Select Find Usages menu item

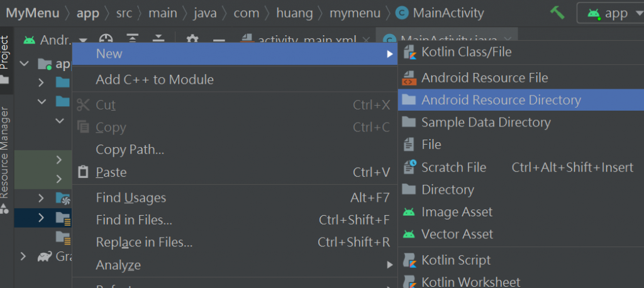(235, 198)
